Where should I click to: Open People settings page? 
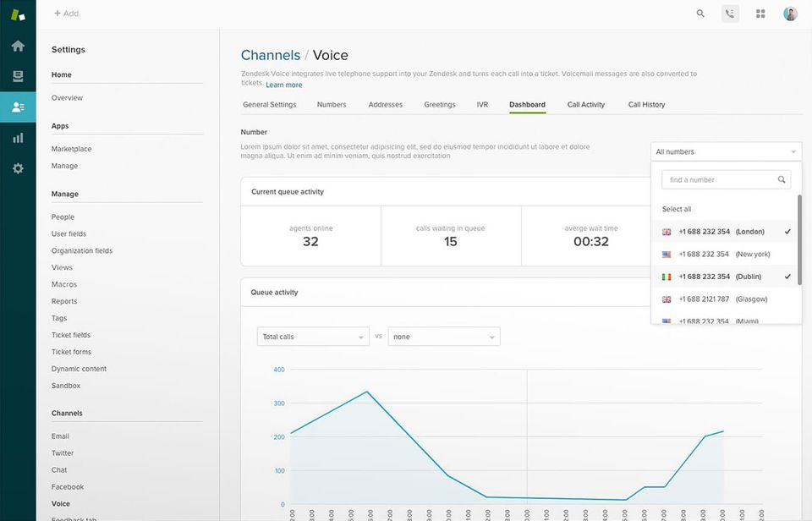click(x=63, y=217)
